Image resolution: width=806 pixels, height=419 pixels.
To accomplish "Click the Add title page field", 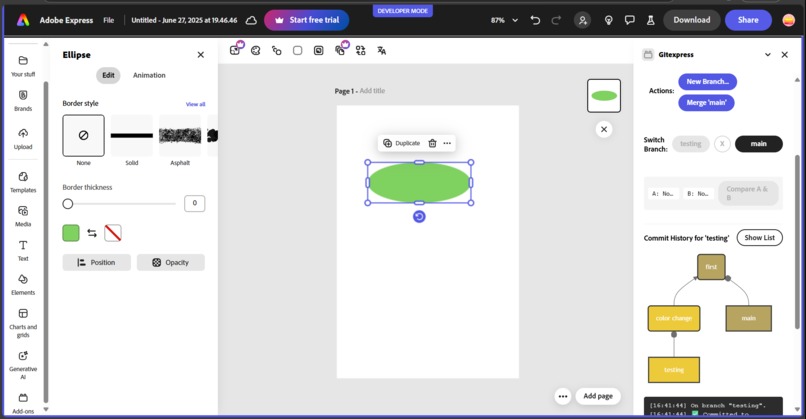I will (372, 91).
